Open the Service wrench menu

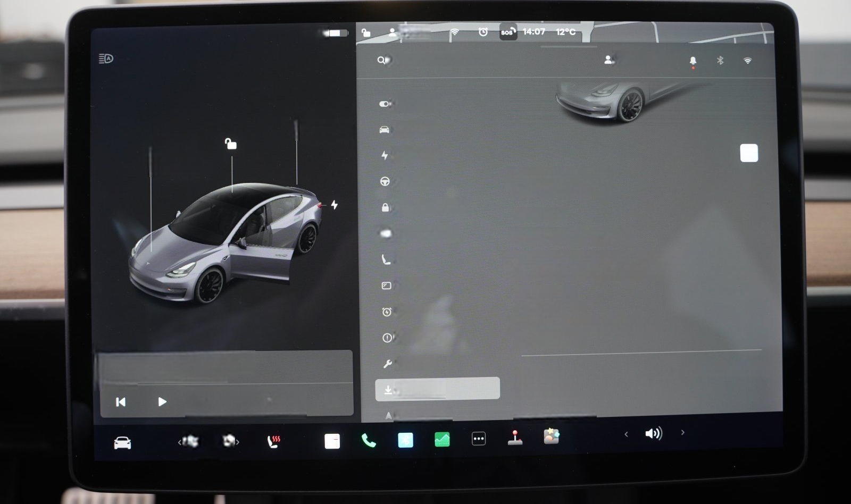(x=388, y=364)
